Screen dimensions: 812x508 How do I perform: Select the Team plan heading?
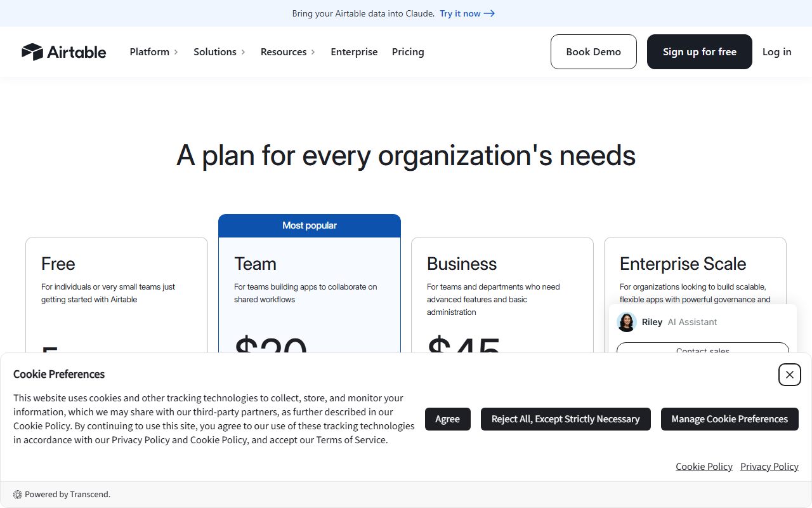coord(255,264)
